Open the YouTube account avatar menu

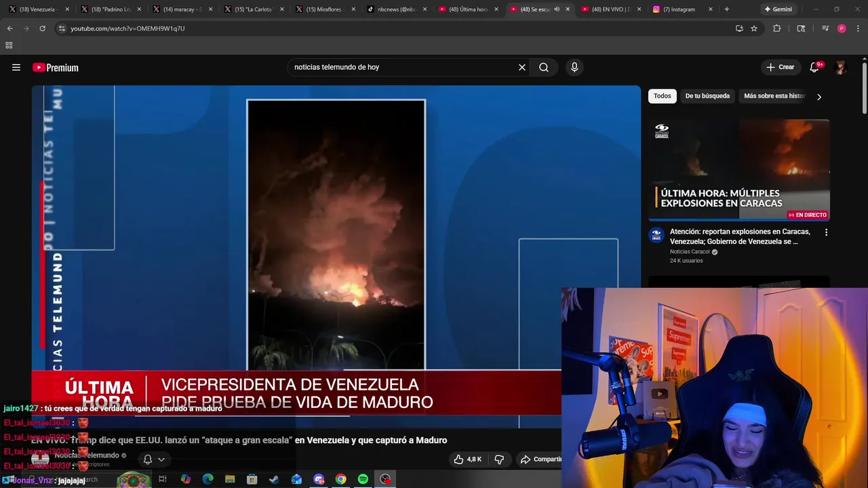point(841,67)
